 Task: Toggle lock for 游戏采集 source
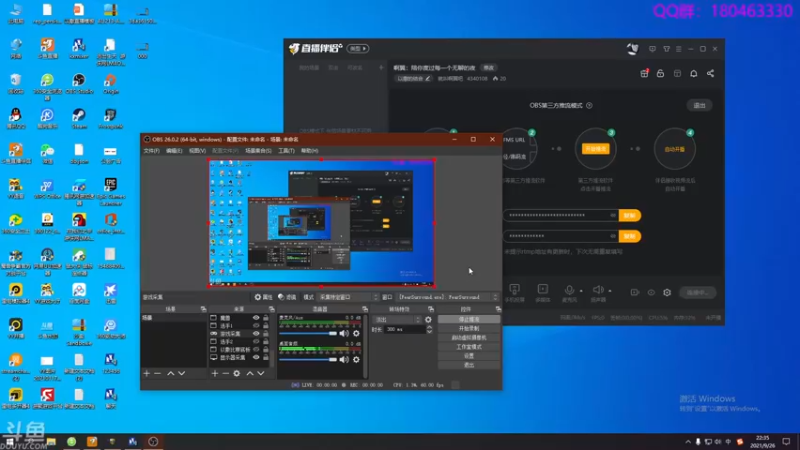click(x=265, y=334)
